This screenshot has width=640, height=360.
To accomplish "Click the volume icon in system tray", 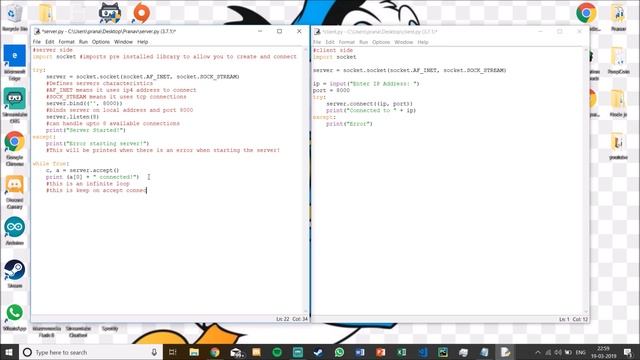I will 558,352.
